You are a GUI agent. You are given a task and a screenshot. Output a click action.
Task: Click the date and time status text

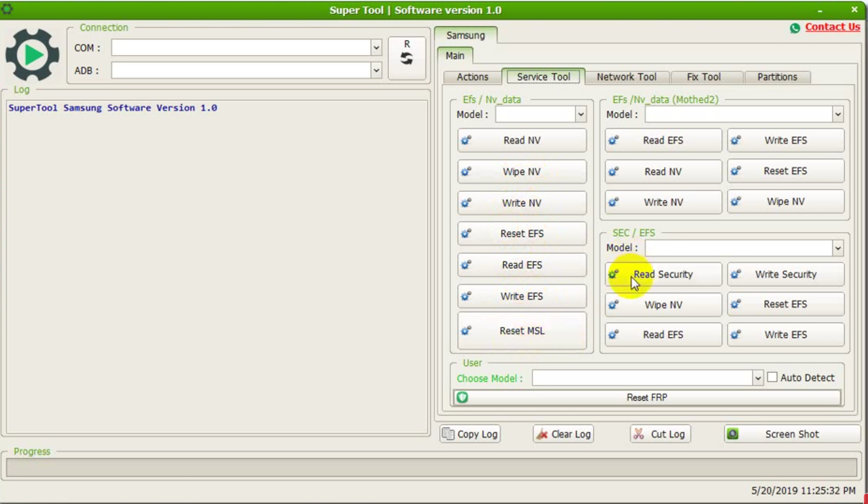[x=803, y=491]
